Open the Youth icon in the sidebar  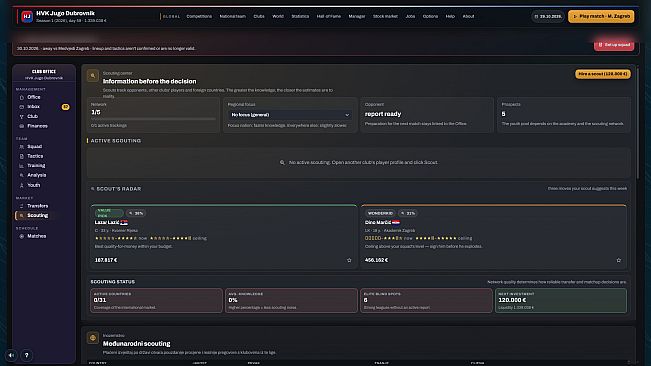click(x=22, y=185)
